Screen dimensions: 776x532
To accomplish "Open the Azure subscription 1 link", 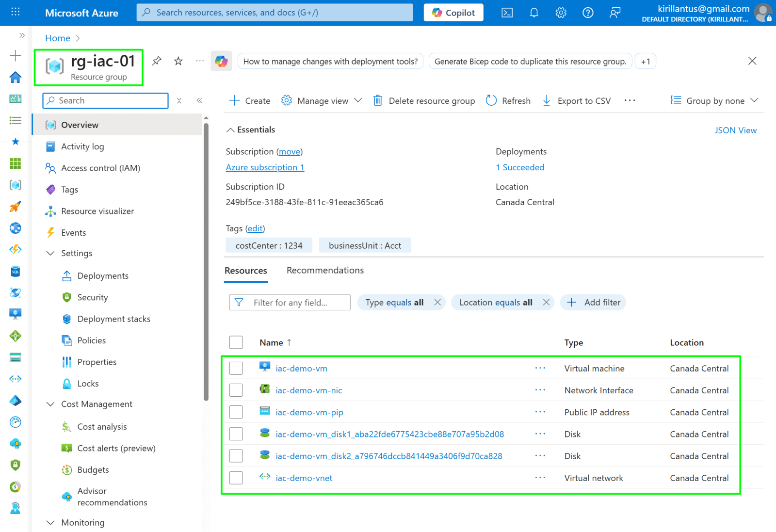I will (x=265, y=167).
